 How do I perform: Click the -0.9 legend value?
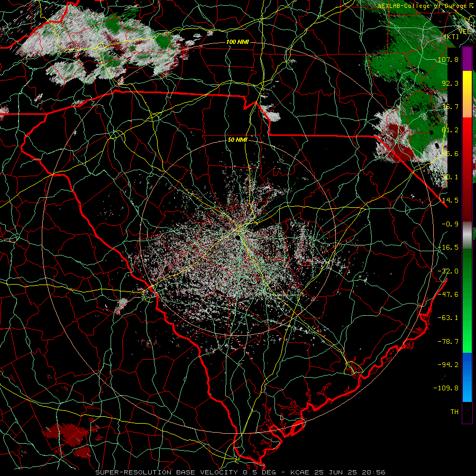(x=450, y=224)
